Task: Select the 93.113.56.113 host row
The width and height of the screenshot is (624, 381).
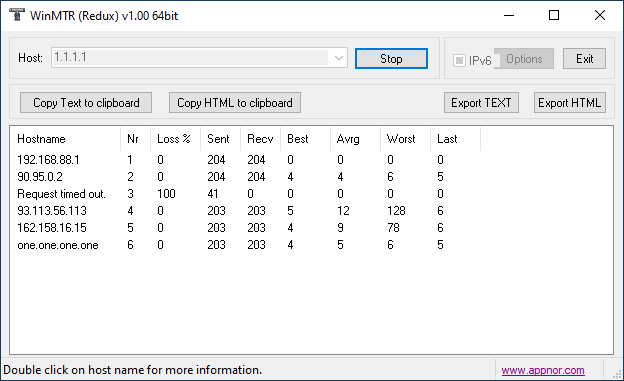Action: coord(246,211)
